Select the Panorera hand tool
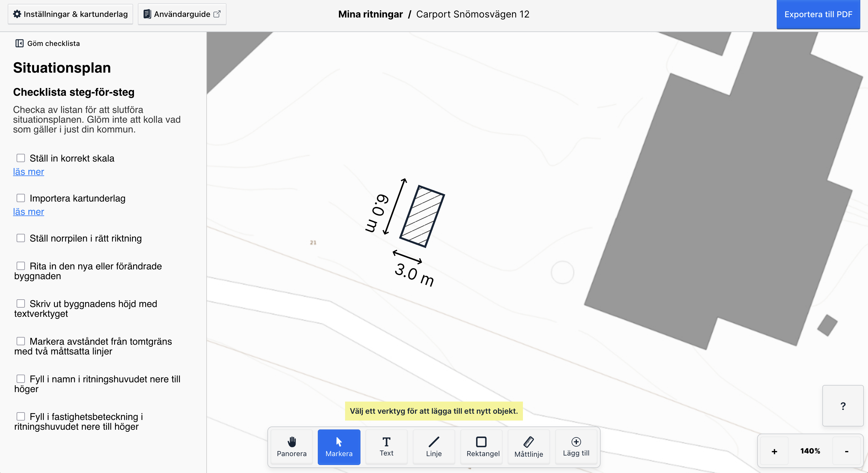 [291, 447]
